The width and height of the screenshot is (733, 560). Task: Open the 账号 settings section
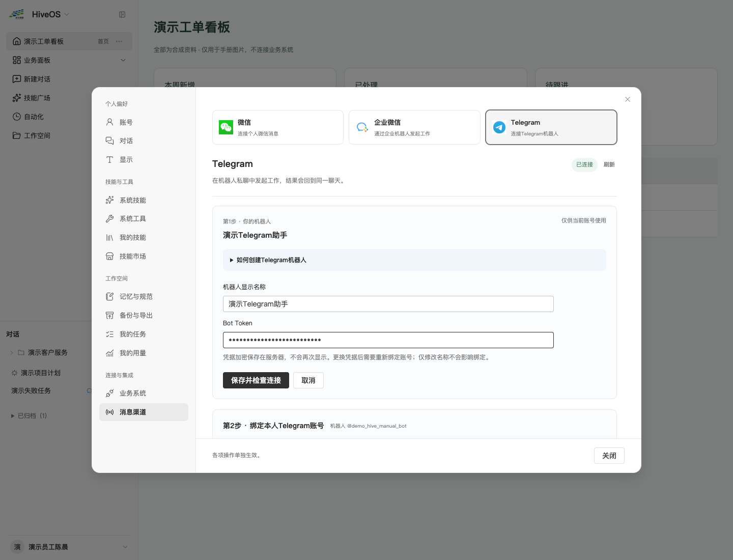(x=144, y=122)
